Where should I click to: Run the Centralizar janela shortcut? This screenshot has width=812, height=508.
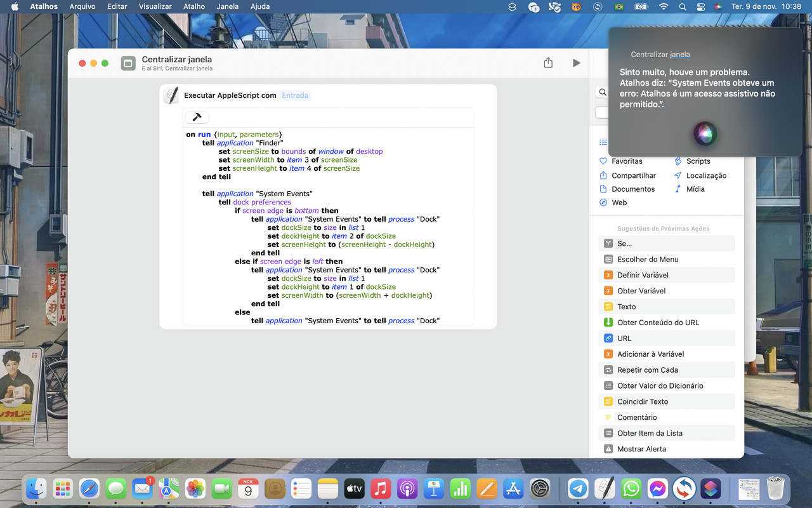576,63
